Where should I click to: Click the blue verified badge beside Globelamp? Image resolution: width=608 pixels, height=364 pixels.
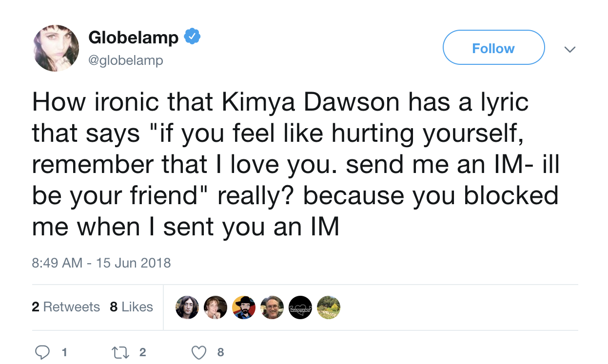[x=192, y=37]
